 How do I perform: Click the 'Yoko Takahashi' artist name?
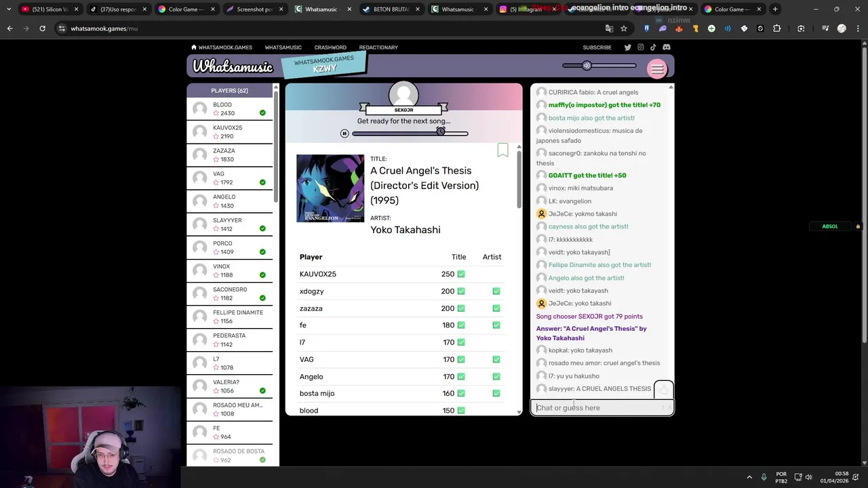tap(406, 230)
